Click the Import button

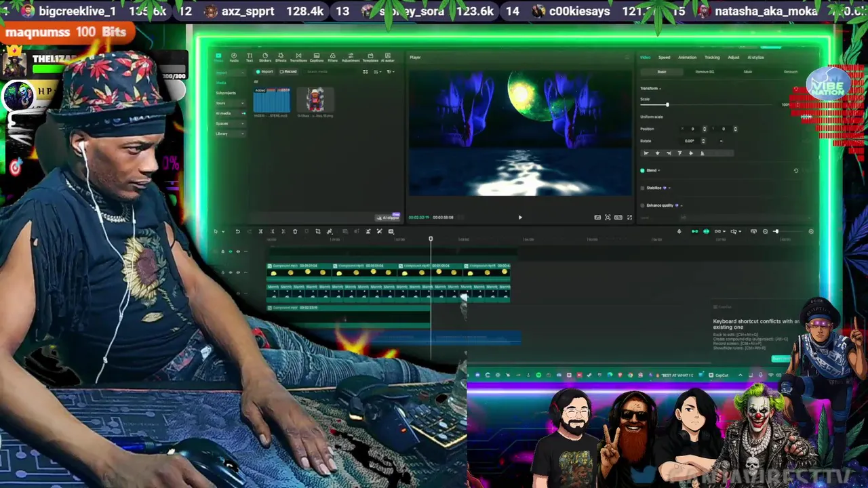point(264,72)
